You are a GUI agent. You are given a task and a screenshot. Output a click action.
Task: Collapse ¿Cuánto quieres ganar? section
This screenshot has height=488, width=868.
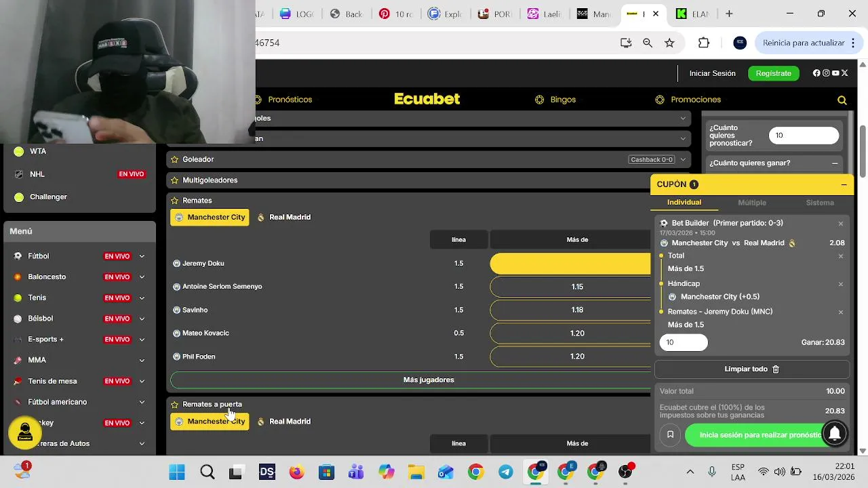[x=835, y=163]
